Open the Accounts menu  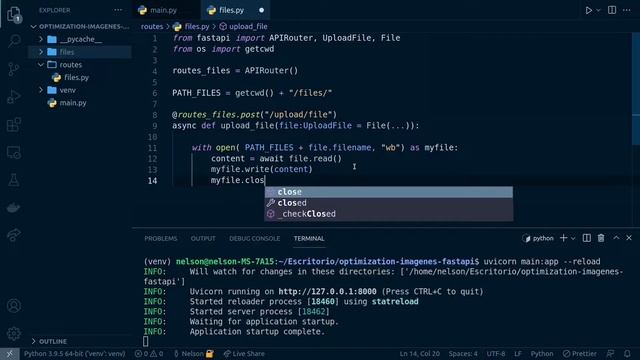tap(14, 306)
